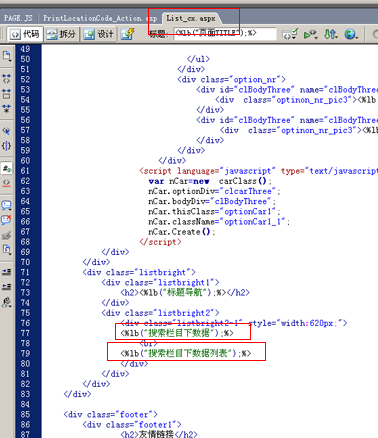Image resolution: width=378 pixels, height=438 pixels.
Task: Collapse Selection icon in coding toolbar
Action: point(7,94)
